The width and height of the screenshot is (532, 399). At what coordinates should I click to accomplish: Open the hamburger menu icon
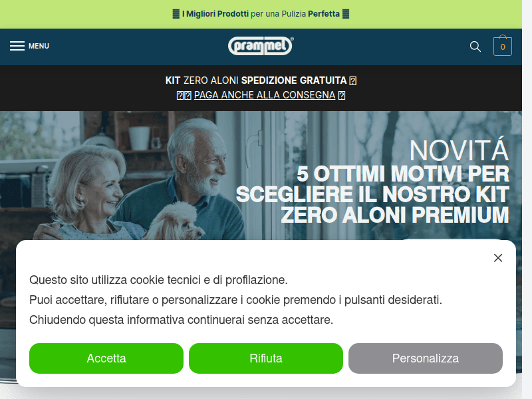(17, 46)
